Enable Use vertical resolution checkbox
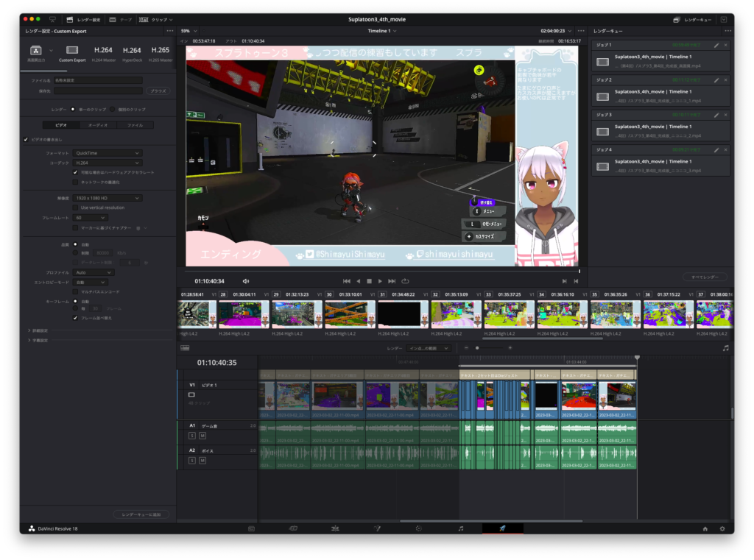This screenshot has height=560, width=754. [x=76, y=208]
